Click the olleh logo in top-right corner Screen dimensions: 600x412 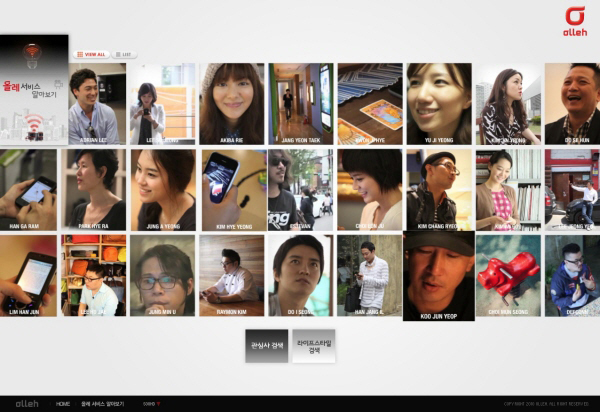tap(575, 21)
